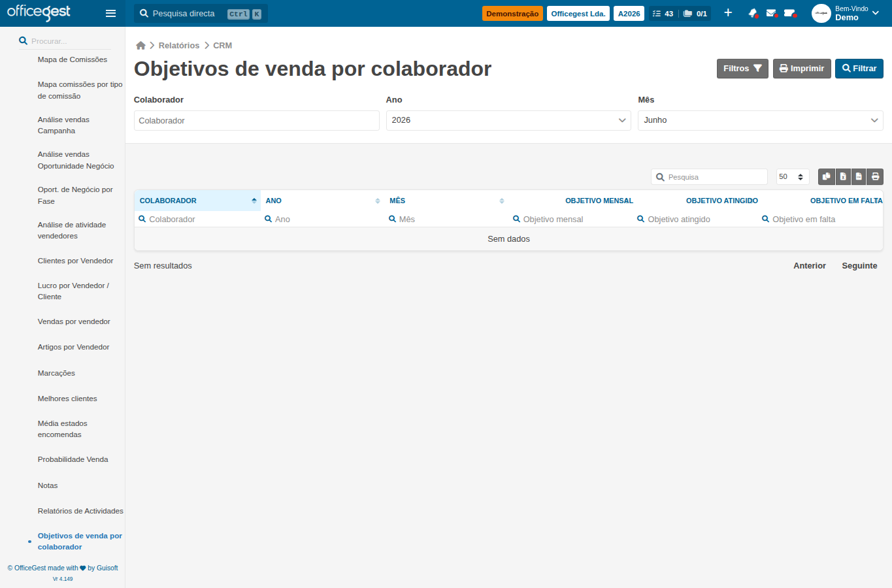Focus the Pesquisa directa search box
Screen dimensions: 892x588
click(201, 14)
